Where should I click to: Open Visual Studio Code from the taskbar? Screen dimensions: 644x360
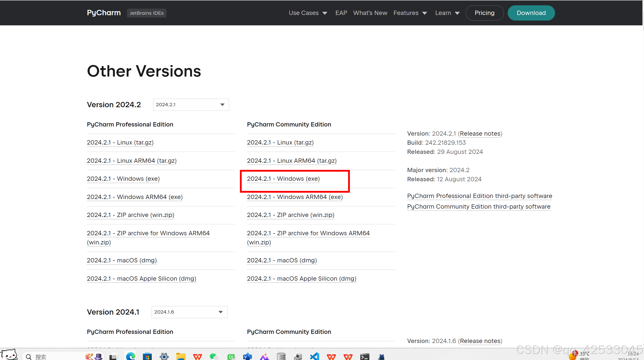pos(314,356)
